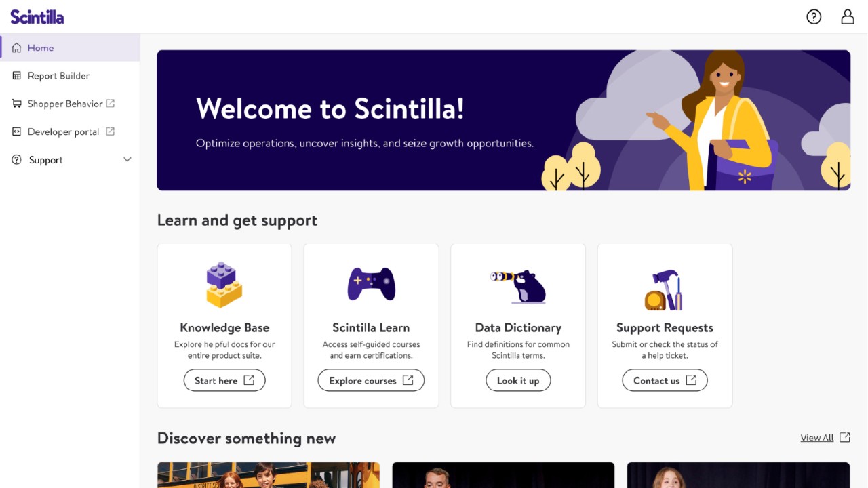This screenshot has height=488, width=868.
Task: Click the Data Dictionary telescope icon
Action: tap(518, 285)
